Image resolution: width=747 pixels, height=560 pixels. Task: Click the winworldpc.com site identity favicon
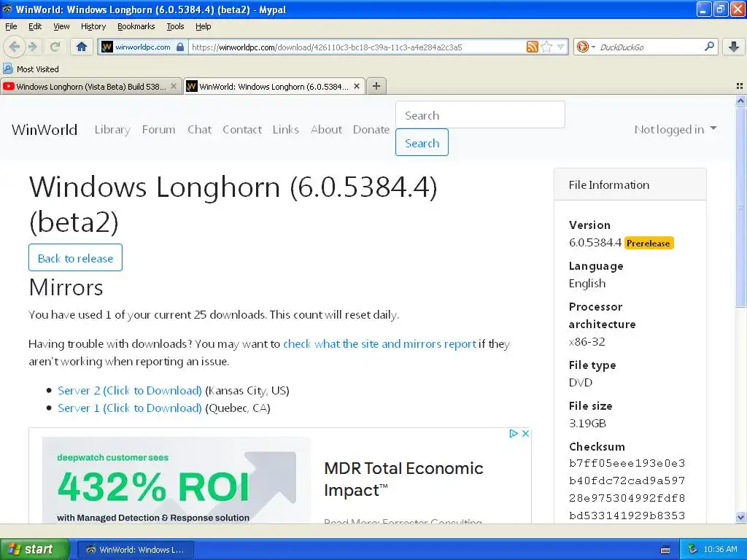(x=107, y=47)
